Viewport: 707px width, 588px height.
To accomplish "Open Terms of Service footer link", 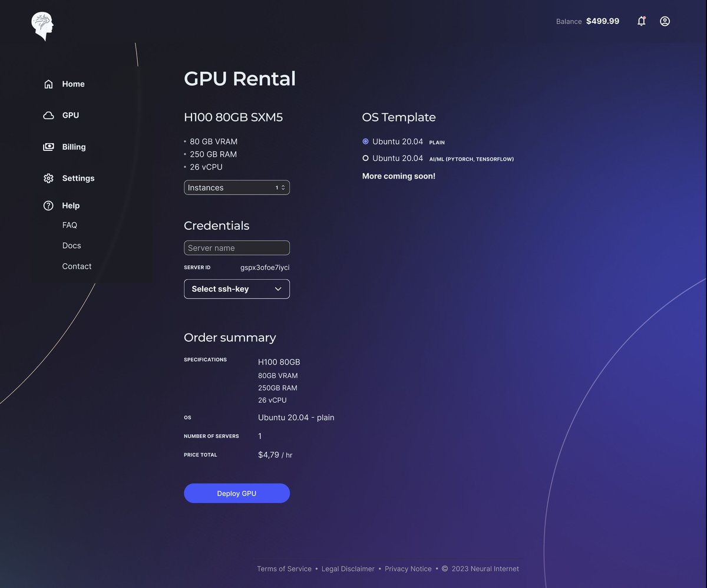I will tap(284, 569).
